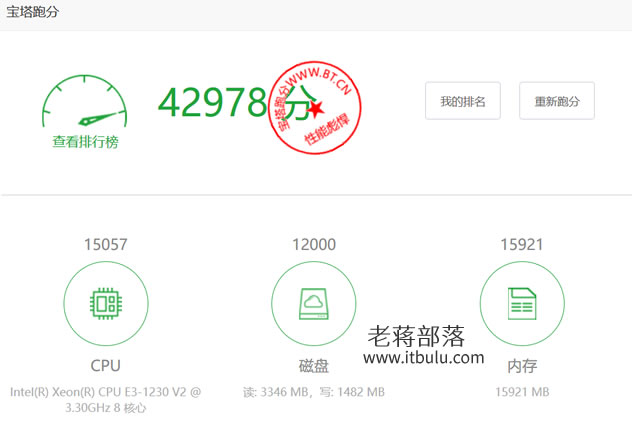Click the memory score 15921 above icon

[x=522, y=244]
